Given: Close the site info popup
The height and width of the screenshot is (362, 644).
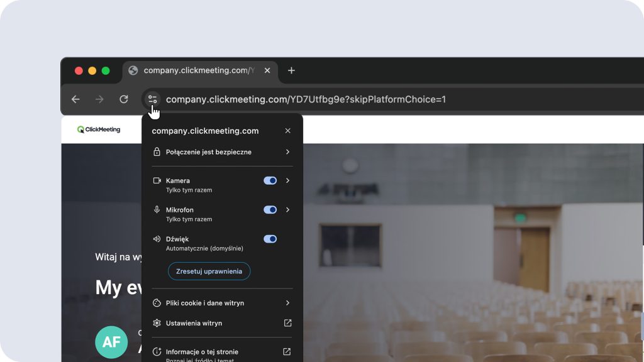Looking at the screenshot, I should [287, 131].
